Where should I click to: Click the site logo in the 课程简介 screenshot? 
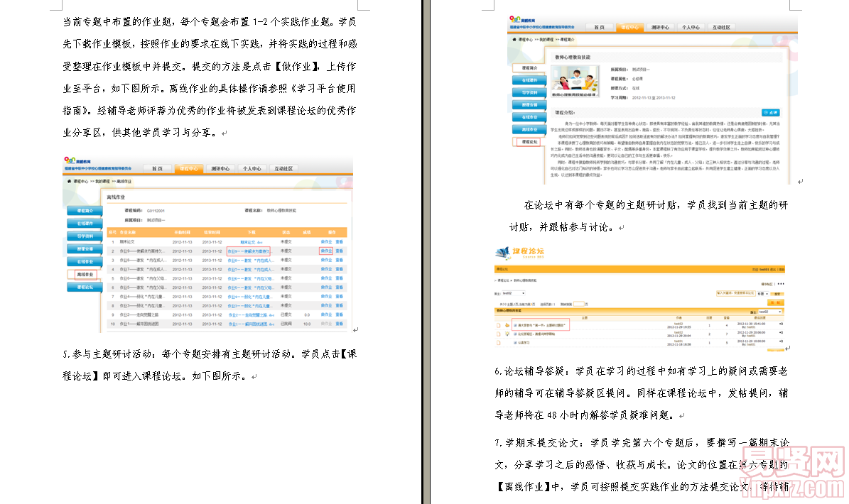[522, 19]
